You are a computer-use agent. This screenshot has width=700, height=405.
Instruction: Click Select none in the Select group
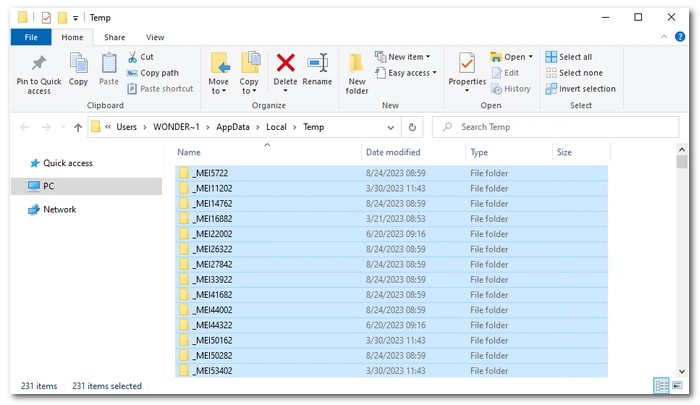pos(580,73)
